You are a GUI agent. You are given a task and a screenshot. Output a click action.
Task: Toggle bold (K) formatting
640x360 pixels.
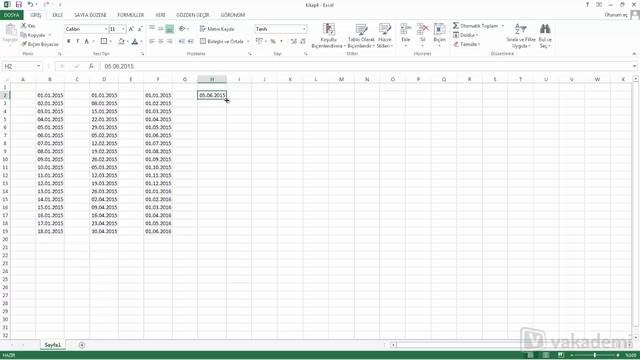point(69,41)
